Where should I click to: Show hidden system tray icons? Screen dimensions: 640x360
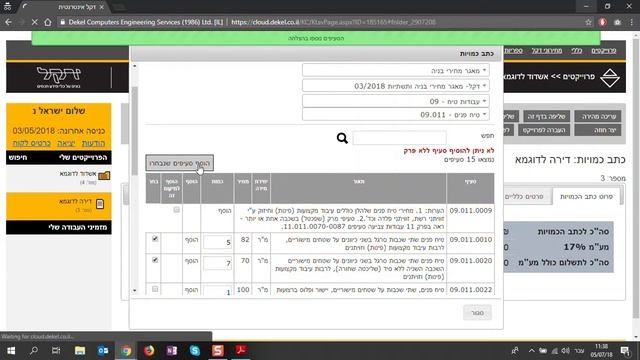click(x=531, y=351)
